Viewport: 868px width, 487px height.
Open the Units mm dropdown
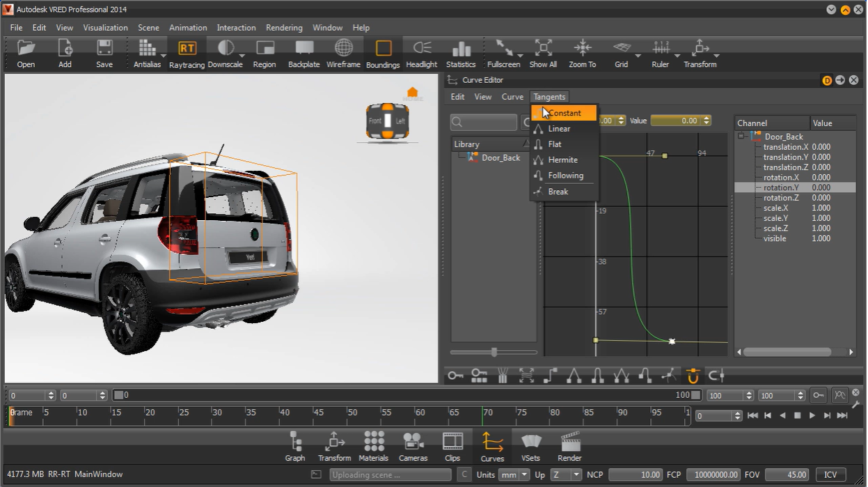(514, 474)
